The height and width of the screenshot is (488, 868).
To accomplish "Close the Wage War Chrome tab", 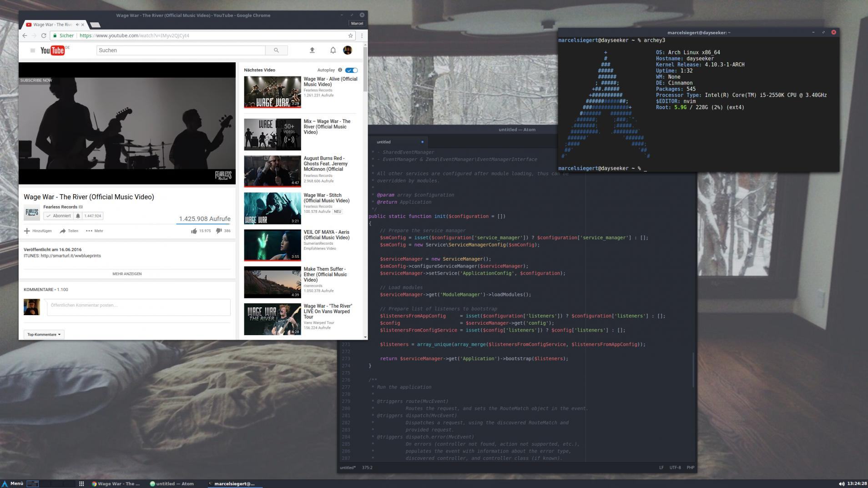I will [x=83, y=25].
